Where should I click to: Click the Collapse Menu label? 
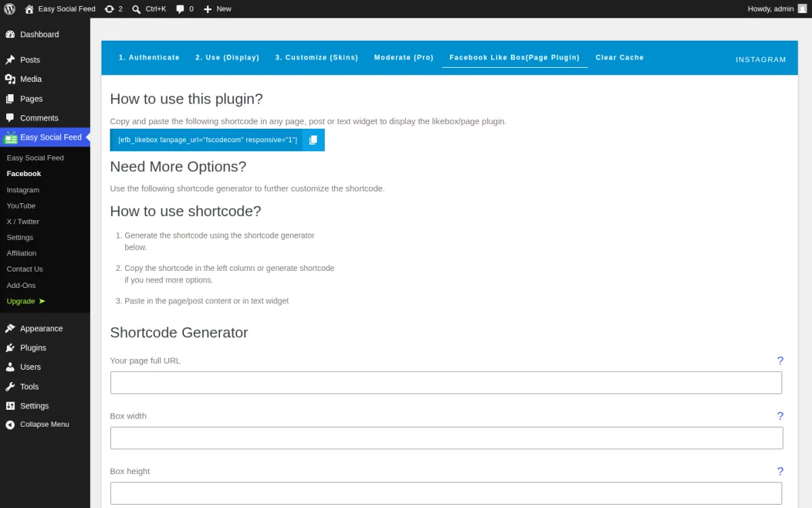pos(45,425)
